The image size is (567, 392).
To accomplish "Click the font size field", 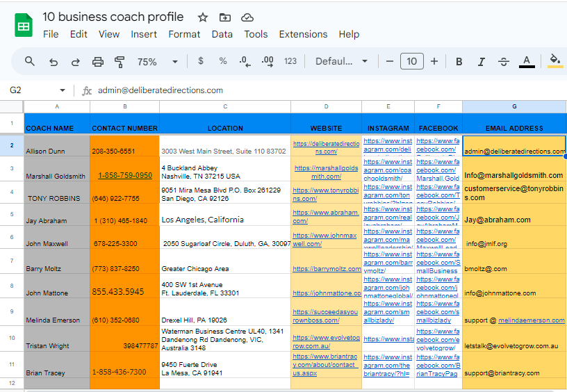I will point(412,61).
